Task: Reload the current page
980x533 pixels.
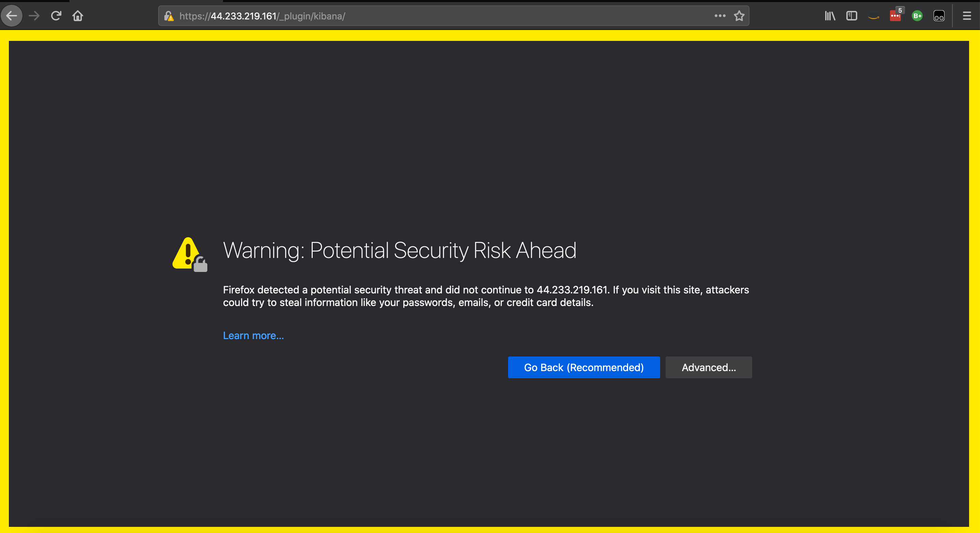Action: click(x=56, y=16)
